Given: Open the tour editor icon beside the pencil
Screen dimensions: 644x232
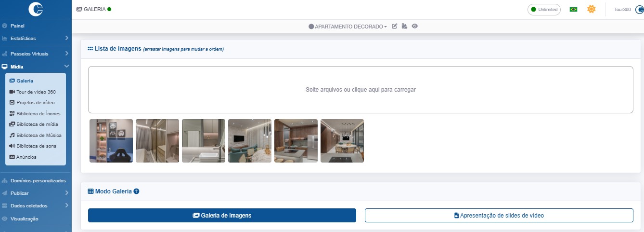Looking at the screenshot, I should [x=404, y=27].
